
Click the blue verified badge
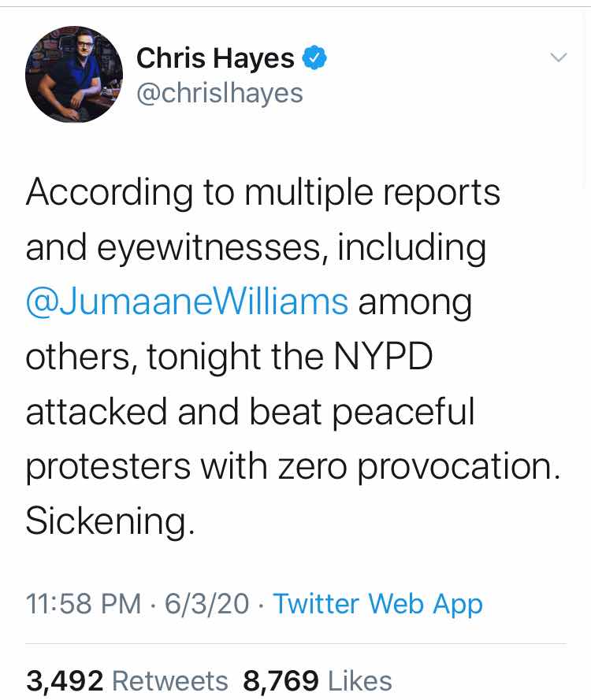click(x=315, y=57)
